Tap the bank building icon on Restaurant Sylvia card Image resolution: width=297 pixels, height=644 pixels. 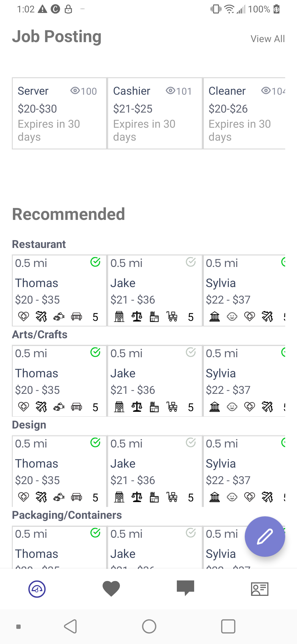coord(215,316)
